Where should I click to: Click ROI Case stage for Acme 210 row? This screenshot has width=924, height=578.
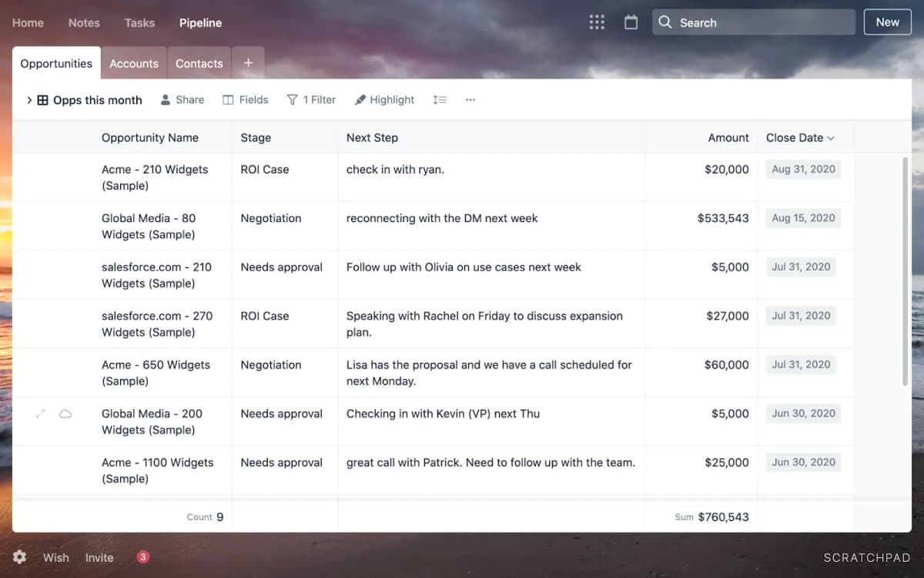point(265,170)
